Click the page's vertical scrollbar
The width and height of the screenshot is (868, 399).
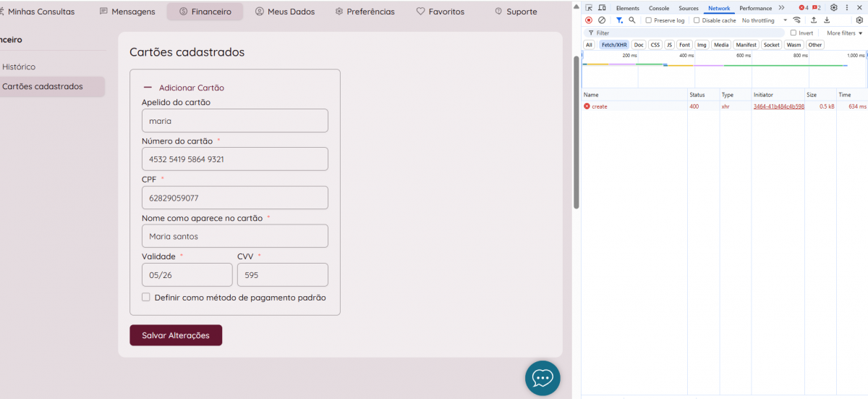tap(576, 130)
